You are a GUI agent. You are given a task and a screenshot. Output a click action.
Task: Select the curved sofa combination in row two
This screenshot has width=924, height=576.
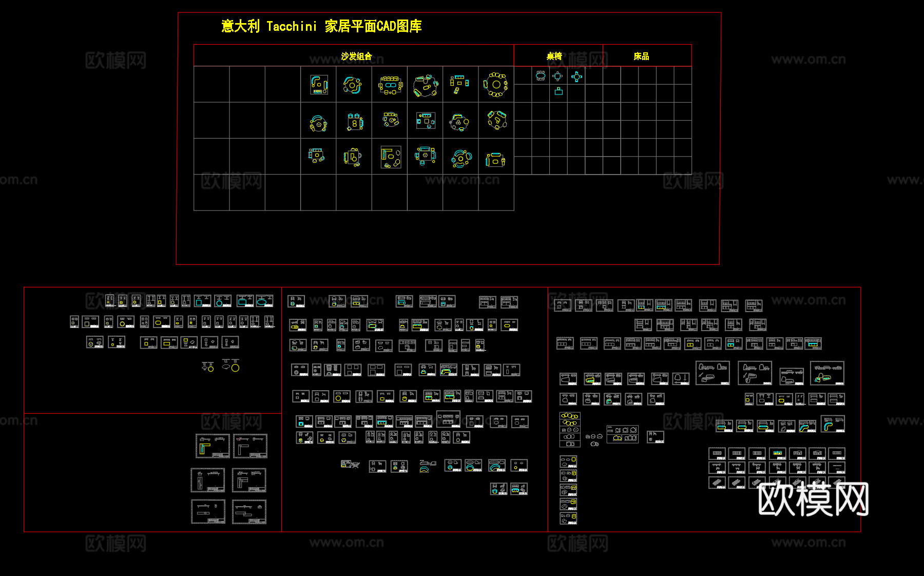[x=317, y=122]
